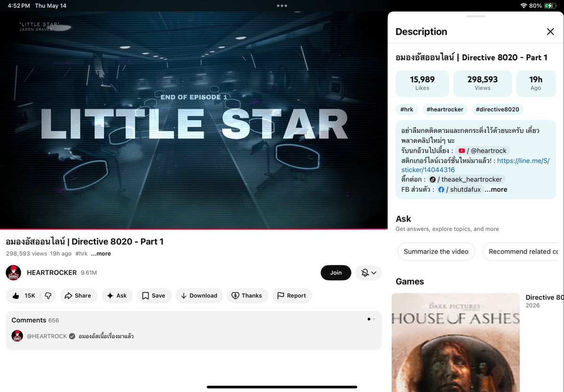Open the House of Ashes game thumbnail
564x392 pixels.
click(x=456, y=343)
